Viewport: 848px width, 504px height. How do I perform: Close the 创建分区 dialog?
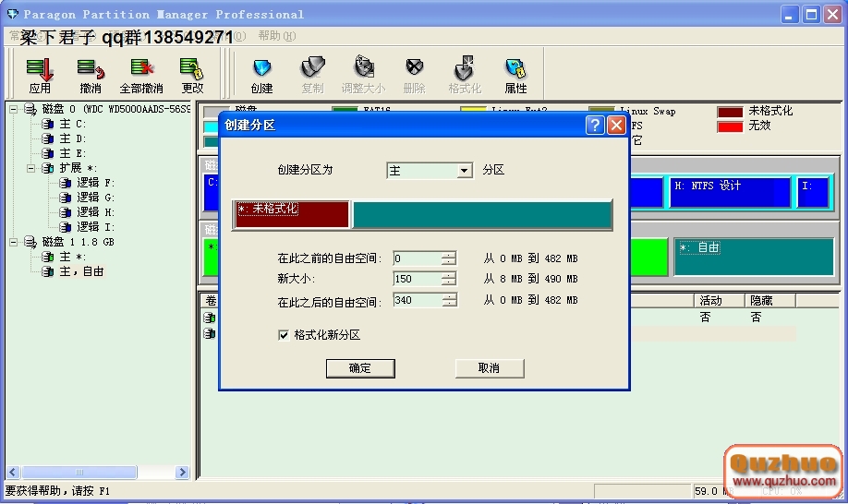(616, 126)
